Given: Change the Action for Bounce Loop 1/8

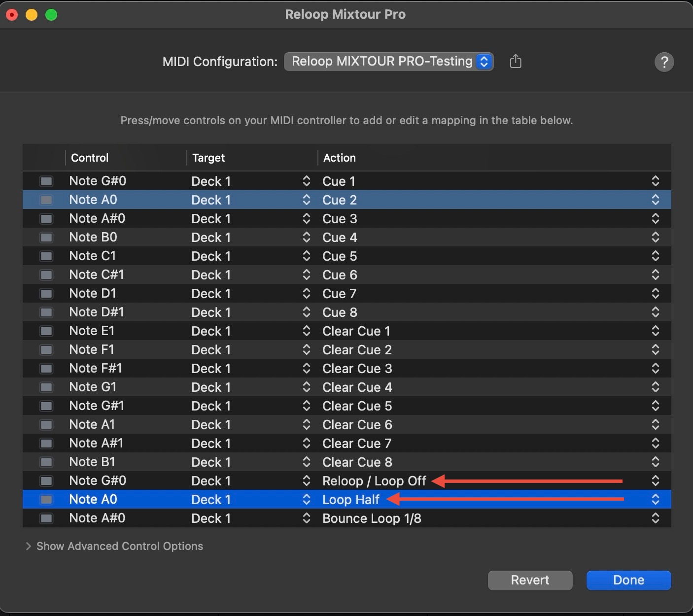Looking at the screenshot, I should coord(656,518).
